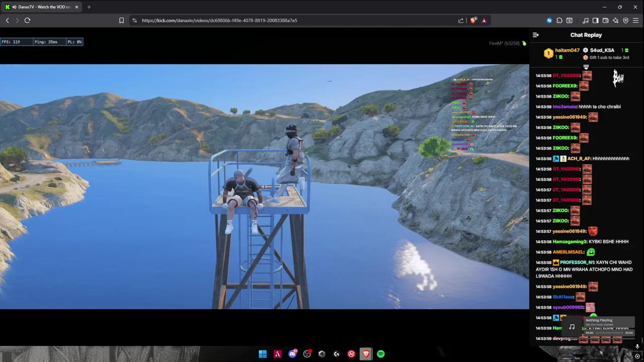Collapse the chat panel via arrow icon

[536, 35]
